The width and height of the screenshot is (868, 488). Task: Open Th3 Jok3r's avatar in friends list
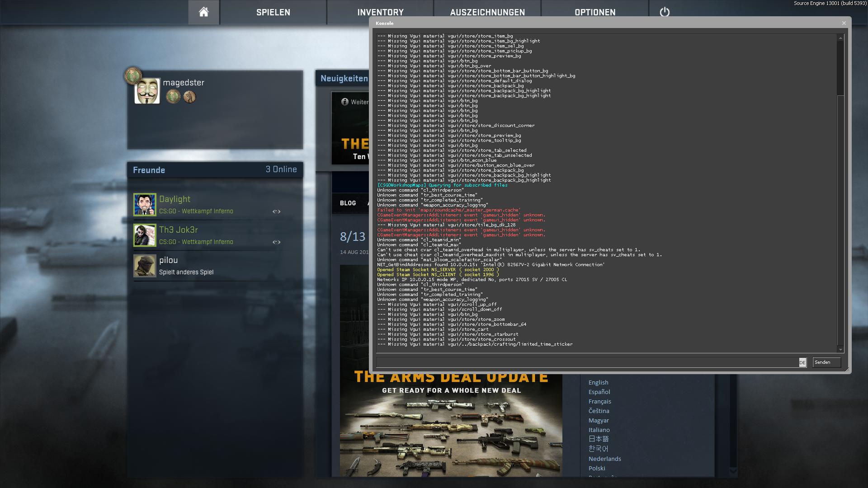(145, 235)
